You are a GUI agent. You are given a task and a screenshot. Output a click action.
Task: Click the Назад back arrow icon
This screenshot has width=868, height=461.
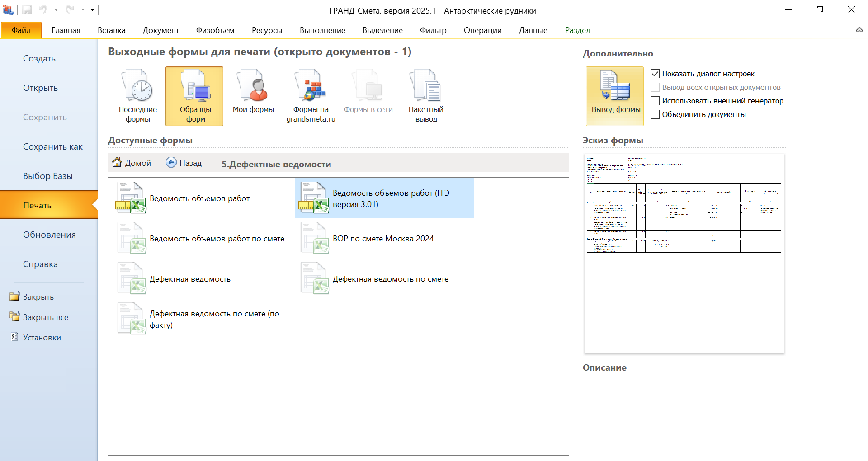click(x=171, y=162)
